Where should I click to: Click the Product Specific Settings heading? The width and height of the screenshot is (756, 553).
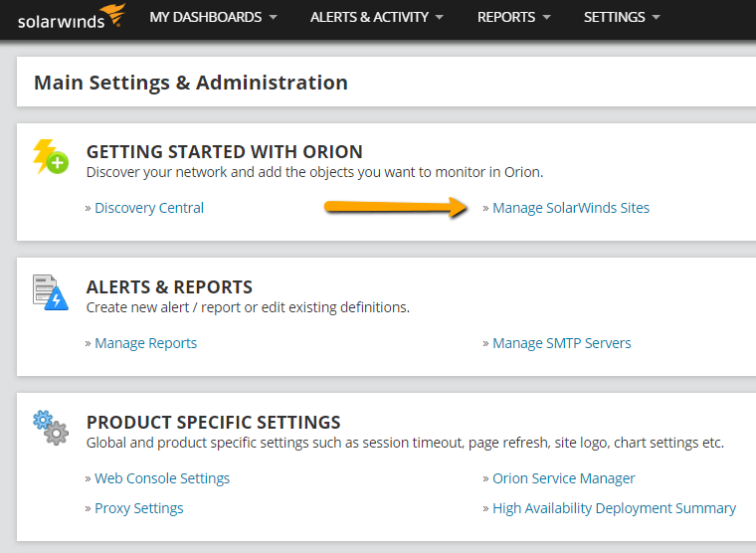[x=213, y=423]
